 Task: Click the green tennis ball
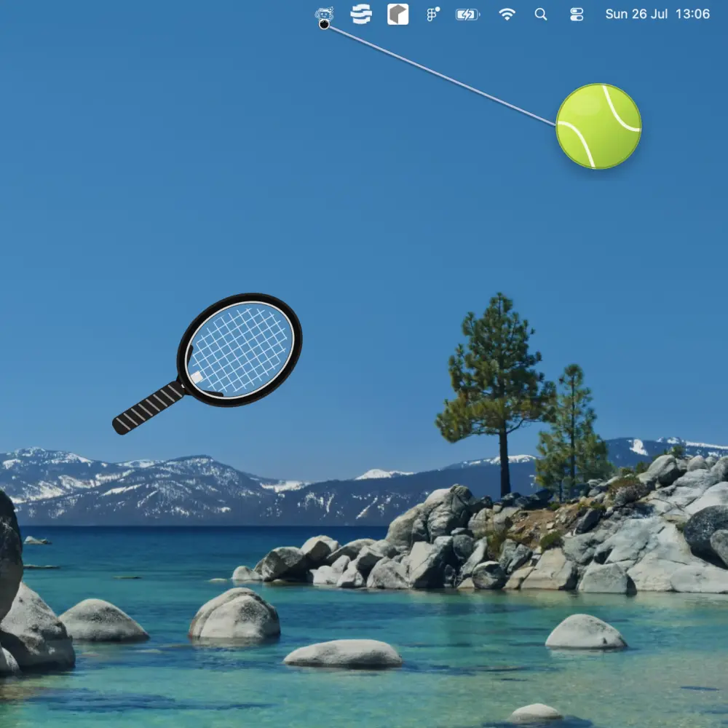pos(598,126)
